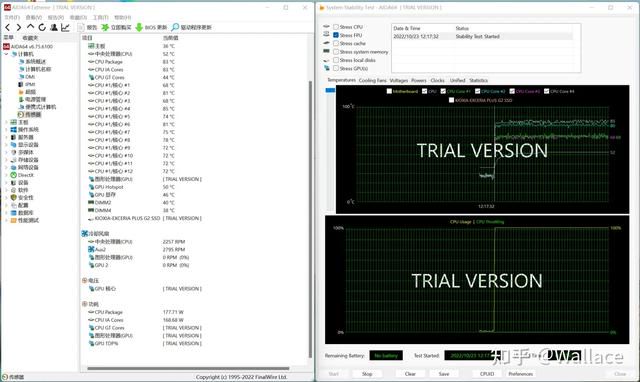The width and height of the screenshot is (640, 382).
Task: Click the CPUID button
Action: (487, 374)
